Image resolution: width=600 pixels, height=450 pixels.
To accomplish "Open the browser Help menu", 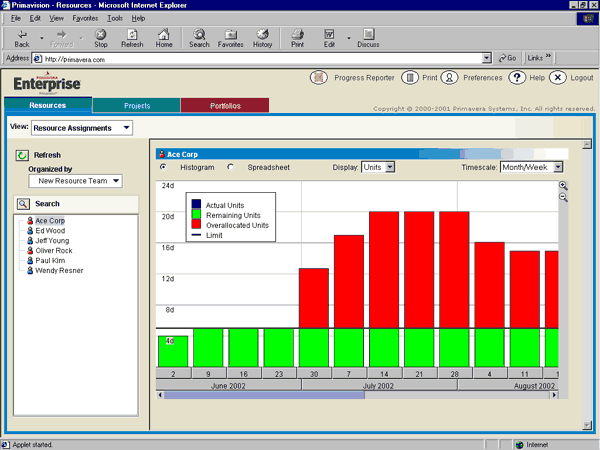I will pos(138,18).
